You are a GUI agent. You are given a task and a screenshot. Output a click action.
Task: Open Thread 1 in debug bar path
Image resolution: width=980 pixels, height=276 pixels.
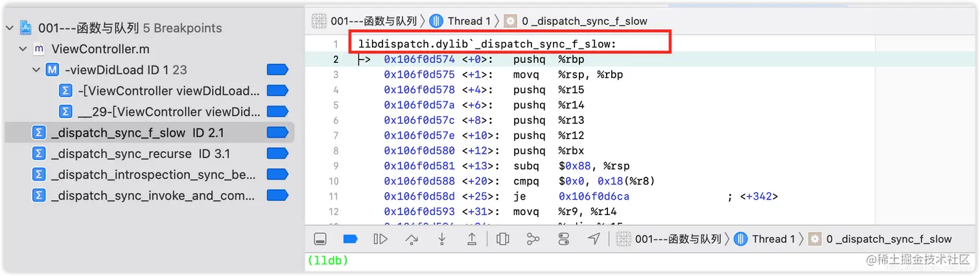(773, 239)
